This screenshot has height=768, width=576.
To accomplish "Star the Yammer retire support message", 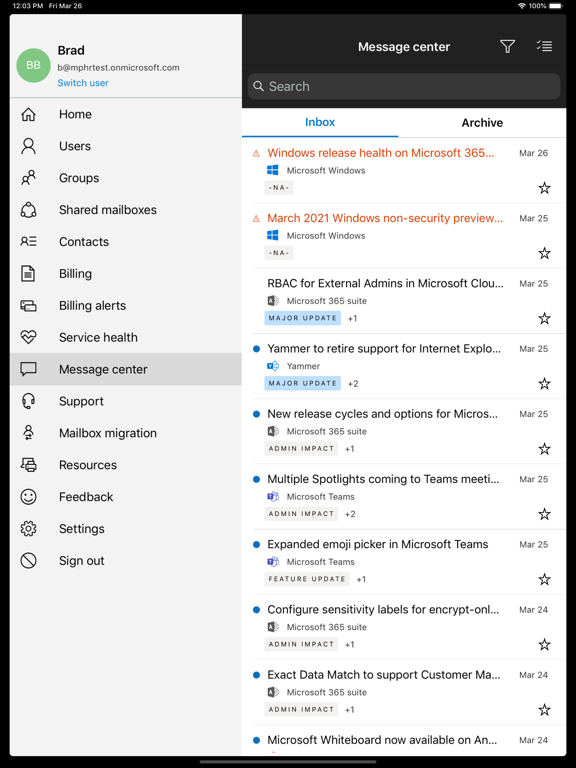I will (544, 384).
